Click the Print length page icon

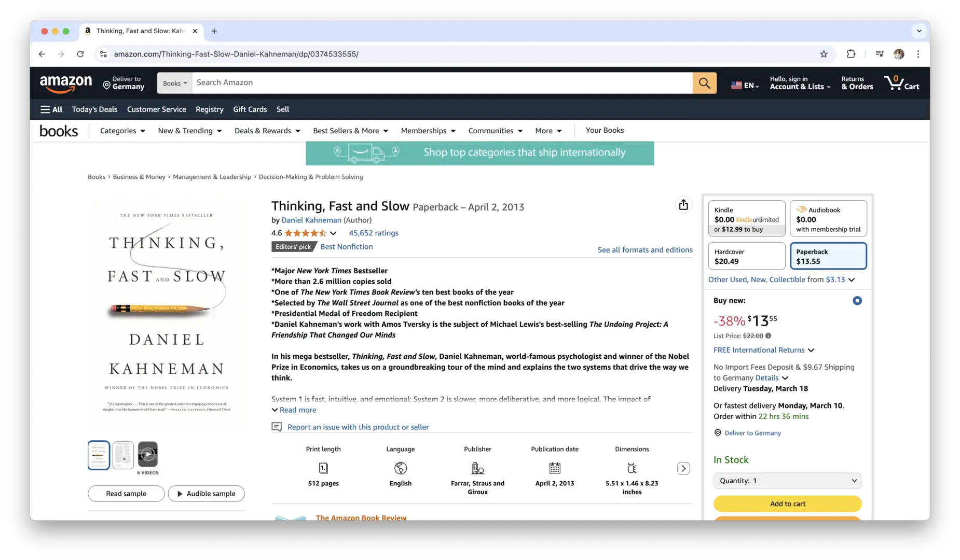pyautogui.click(x=323, y=468)
